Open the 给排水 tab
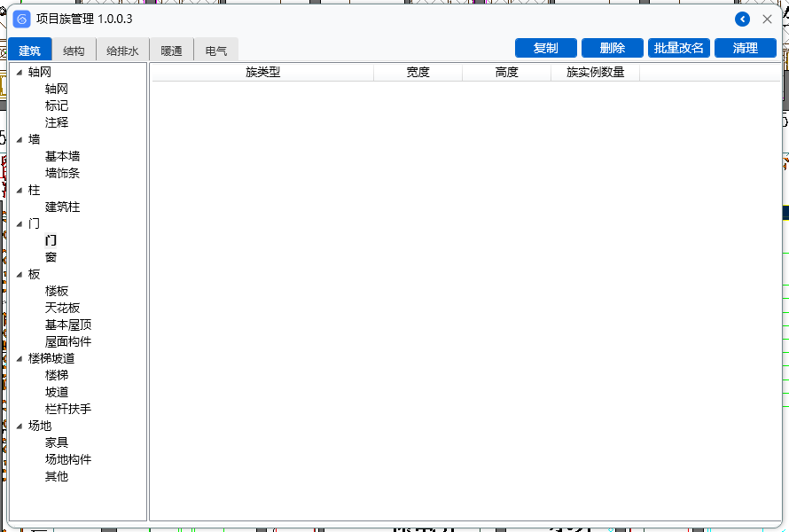Image resolution: width=789 pixels, height=532 pixels. (x=122, y=51)
